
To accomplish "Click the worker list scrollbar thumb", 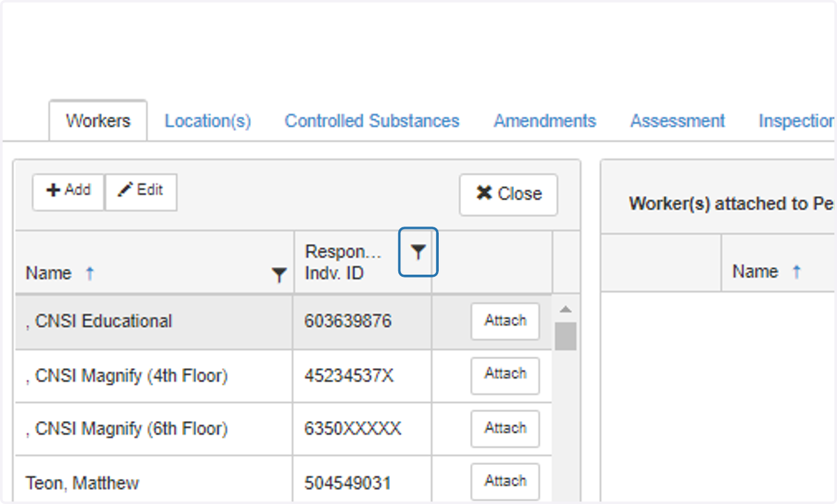I will click(x=566, y=335).
